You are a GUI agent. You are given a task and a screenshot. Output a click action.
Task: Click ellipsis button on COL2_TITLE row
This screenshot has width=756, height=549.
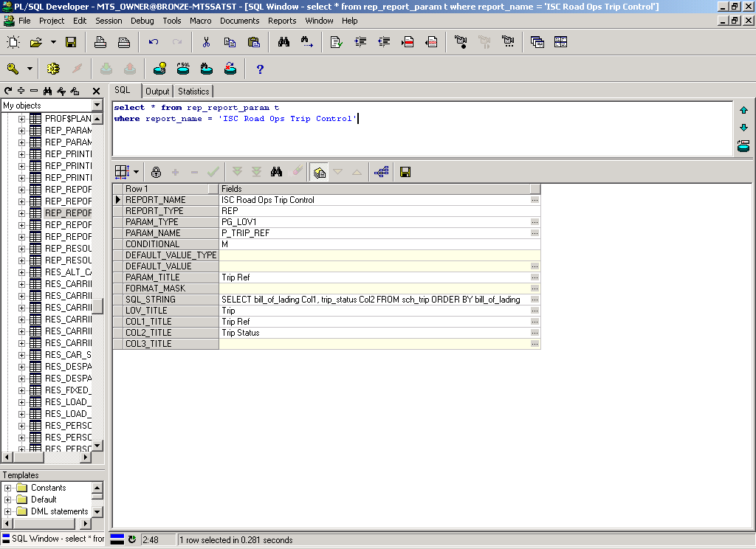(x=535, y=333)
